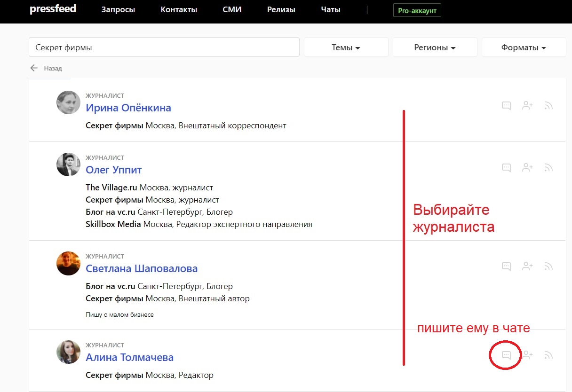The height and width of the screenshot is (392, 572).
Task: Go back using the Назад link
Action: (x=47, y=68)
